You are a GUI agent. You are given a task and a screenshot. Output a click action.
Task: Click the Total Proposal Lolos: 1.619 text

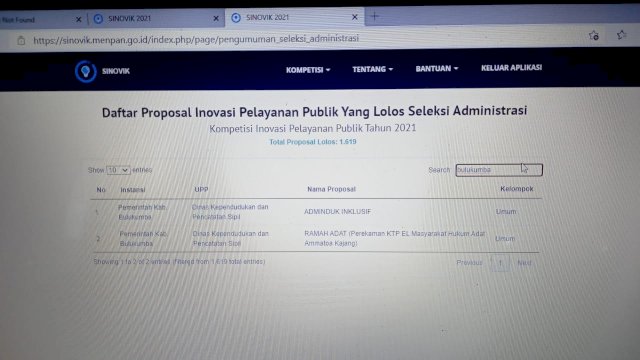[313, 142]
